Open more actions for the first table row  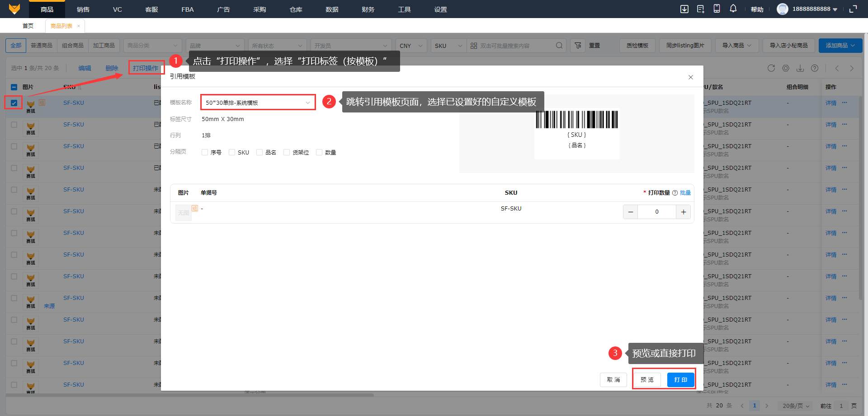point(844,103)
